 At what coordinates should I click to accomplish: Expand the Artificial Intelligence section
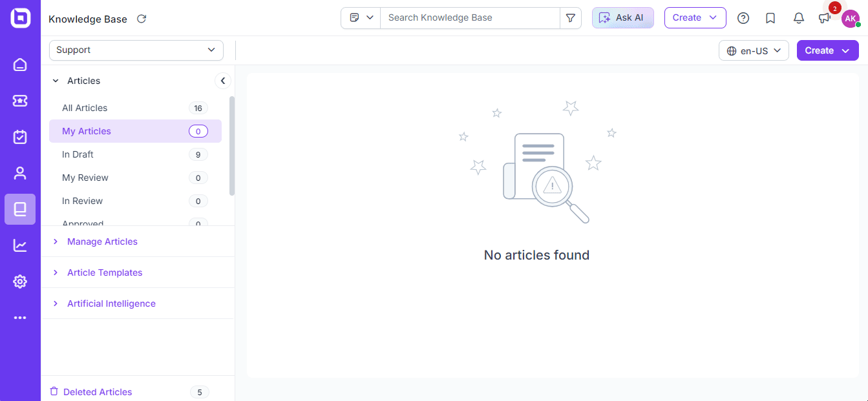click(x=56, y=303)
